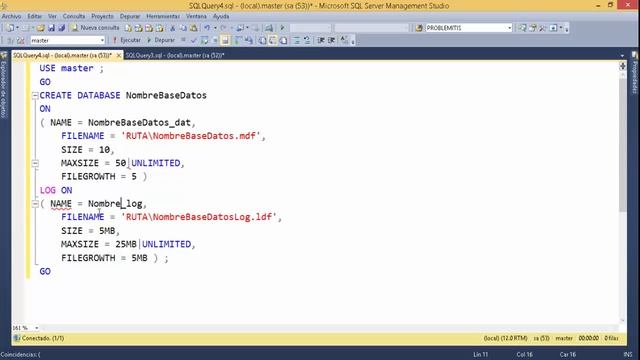Click the Nueva consulta button

(x=96, y=28)
